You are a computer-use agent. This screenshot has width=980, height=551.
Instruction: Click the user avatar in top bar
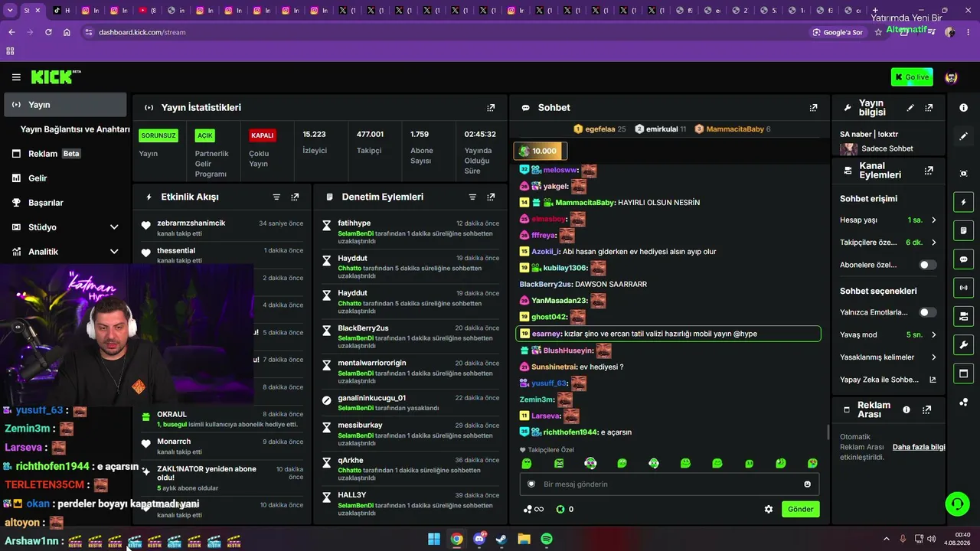point(952,77)
